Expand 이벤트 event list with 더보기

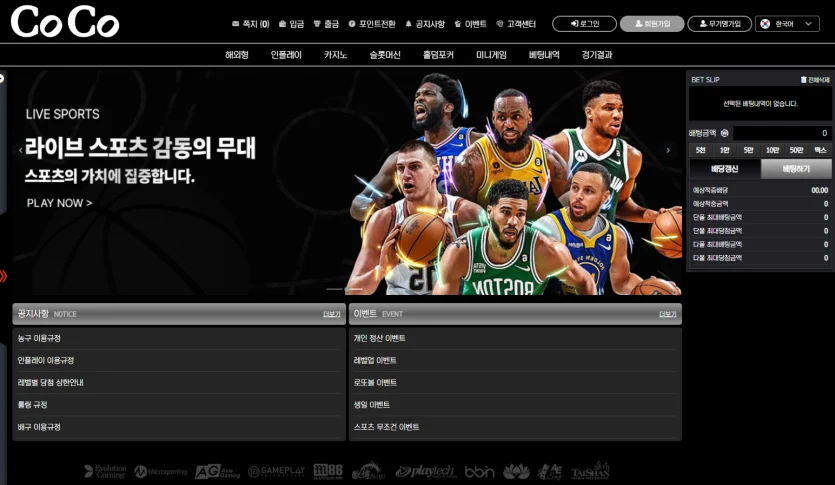pos(667,314)
